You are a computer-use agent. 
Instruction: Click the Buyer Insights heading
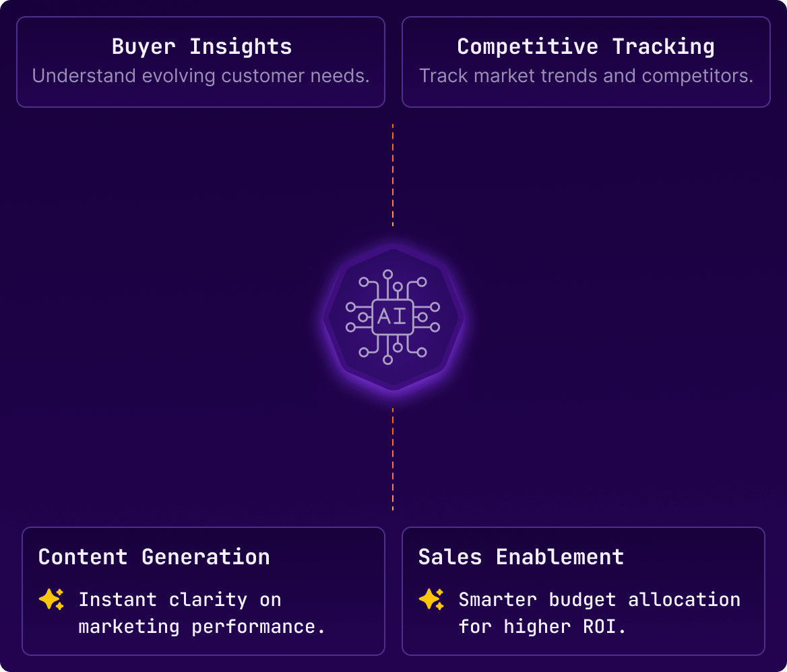201,46
